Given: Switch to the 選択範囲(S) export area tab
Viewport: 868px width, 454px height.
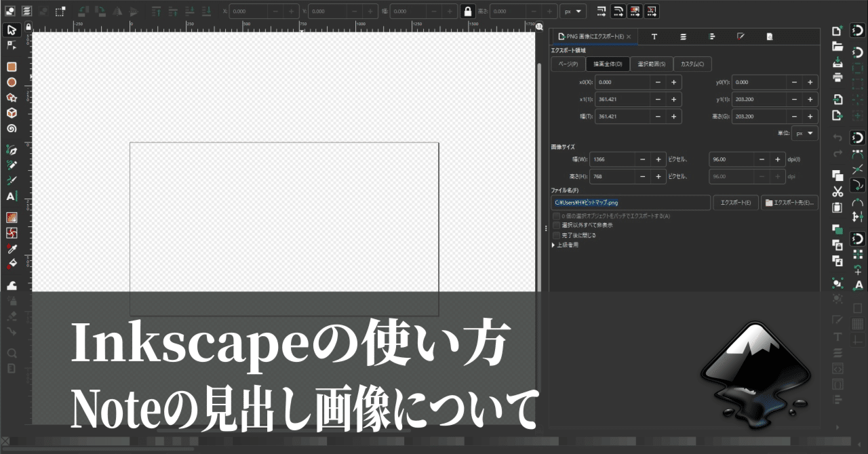Looking at the screenshot, I should [651, 64].
